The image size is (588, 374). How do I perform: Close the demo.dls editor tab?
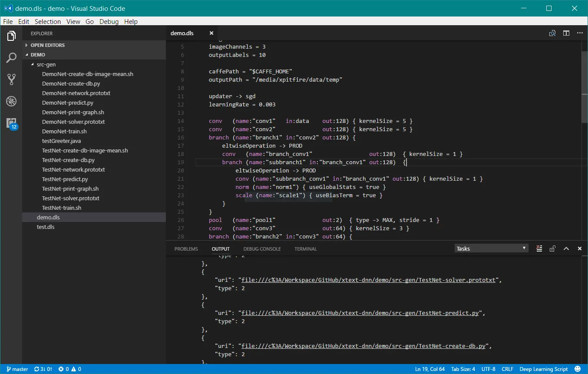pos(211,33)
